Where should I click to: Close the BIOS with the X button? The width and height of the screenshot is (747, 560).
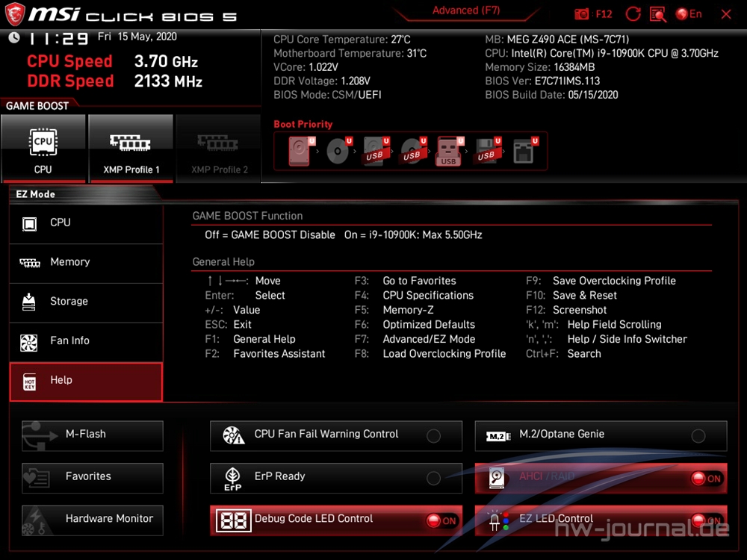[726, 14]
